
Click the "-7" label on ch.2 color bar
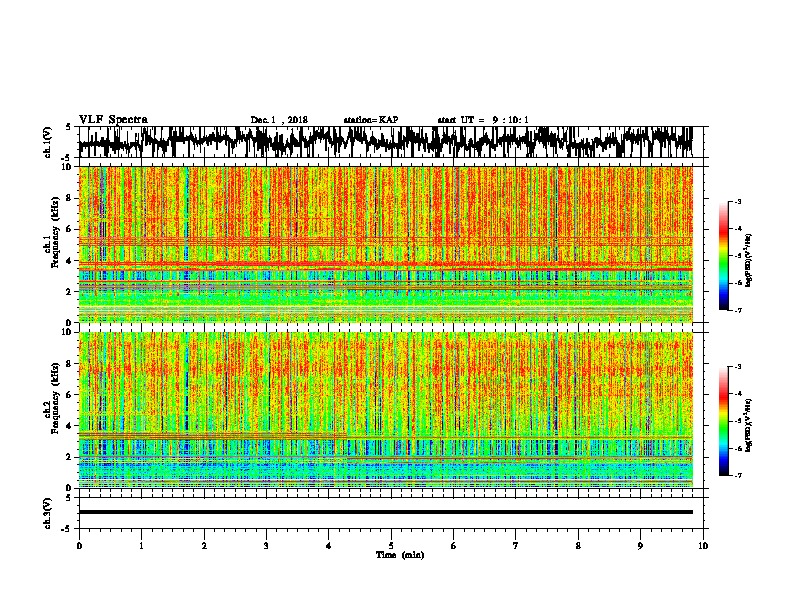[x=737, y=475]
